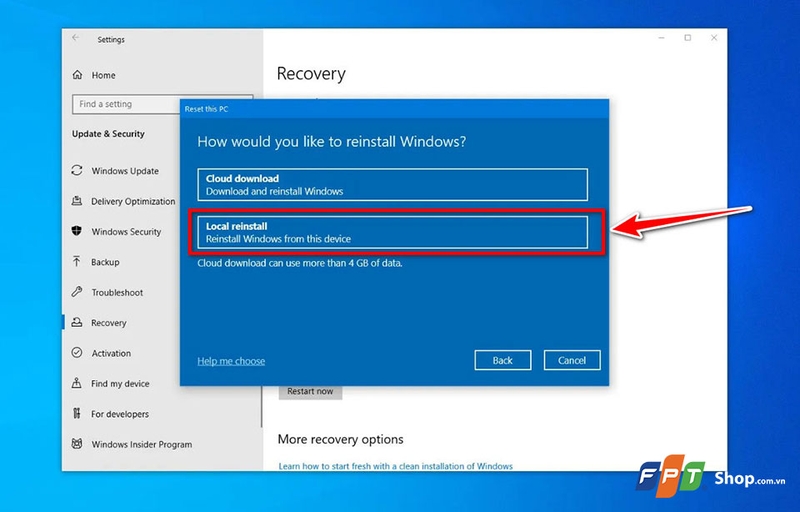
Task: Choose the Local reinstall option
Action: [392, 232]
